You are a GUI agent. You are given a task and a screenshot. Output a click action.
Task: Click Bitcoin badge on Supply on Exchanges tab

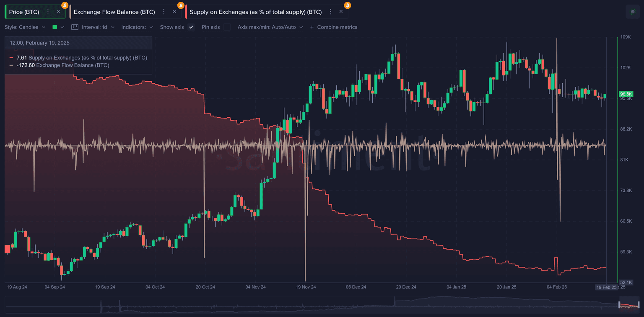click(348, 5)
